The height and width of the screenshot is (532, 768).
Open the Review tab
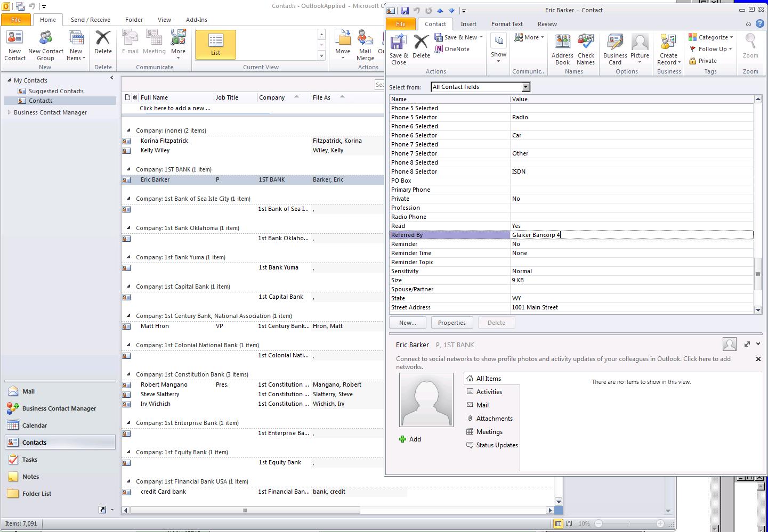[x=547, y=24]
